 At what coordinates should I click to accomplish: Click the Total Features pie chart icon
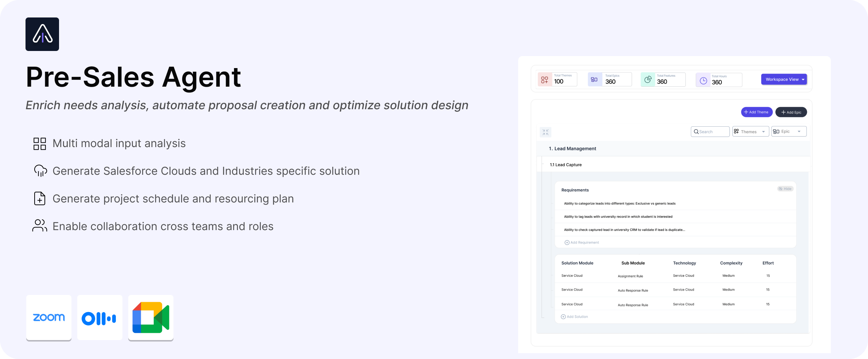click(648, 80)
